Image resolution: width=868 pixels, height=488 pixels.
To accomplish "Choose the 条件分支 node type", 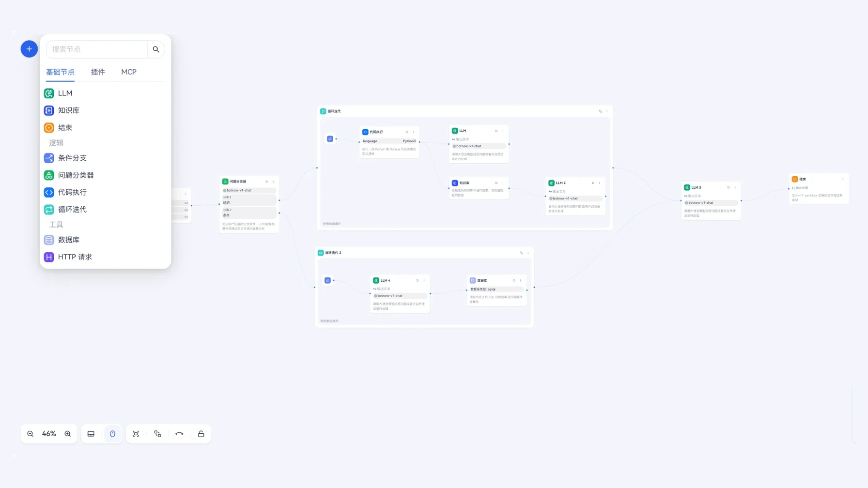I will point(105,158).
